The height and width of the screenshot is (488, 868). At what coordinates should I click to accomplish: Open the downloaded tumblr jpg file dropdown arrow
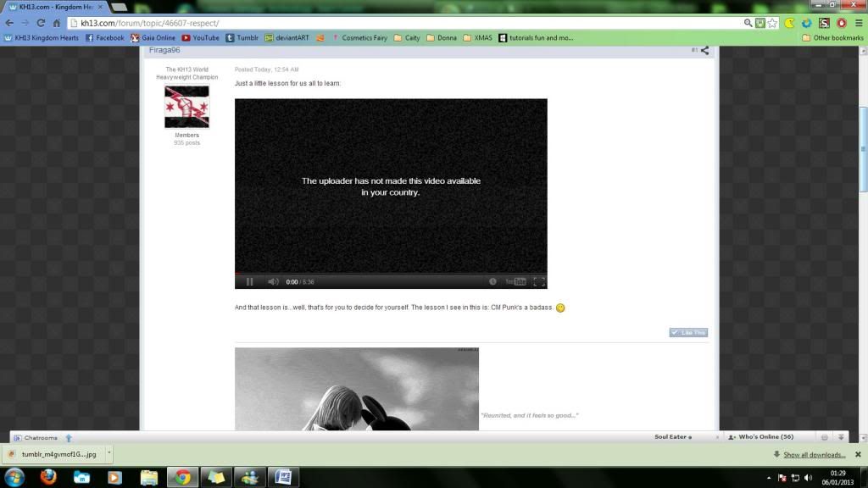(x=109, y=453)
